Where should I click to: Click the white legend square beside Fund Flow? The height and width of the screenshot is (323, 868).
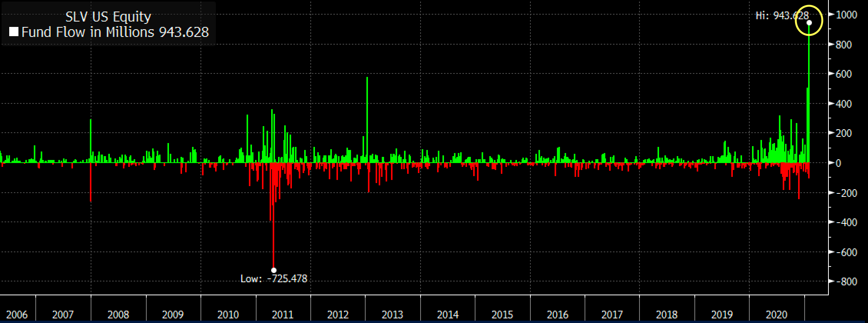tap(14, 32)
